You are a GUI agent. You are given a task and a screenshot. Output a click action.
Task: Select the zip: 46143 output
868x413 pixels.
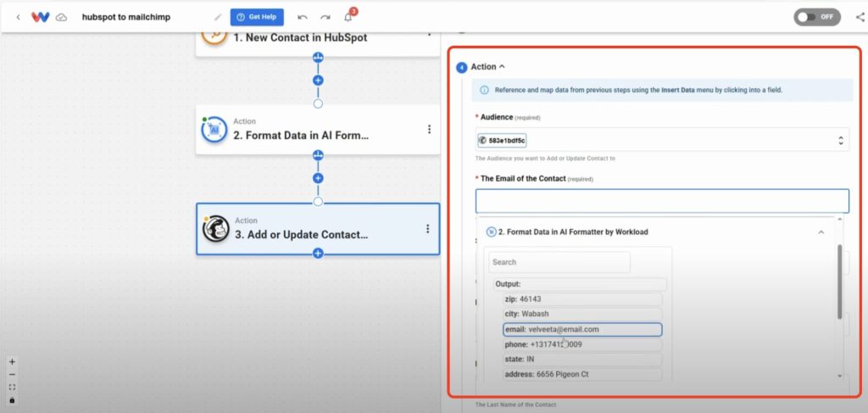coord(582,299)
